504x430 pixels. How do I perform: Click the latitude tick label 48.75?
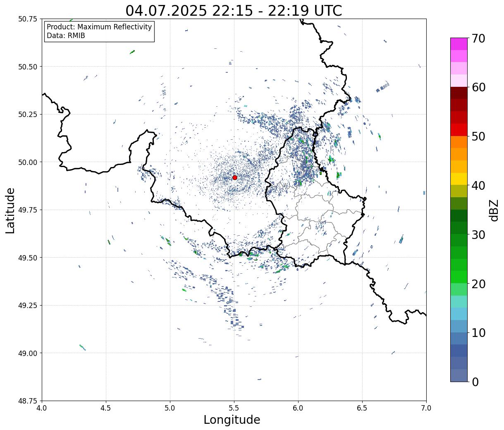pyautogui.click(x=28, y=401)
